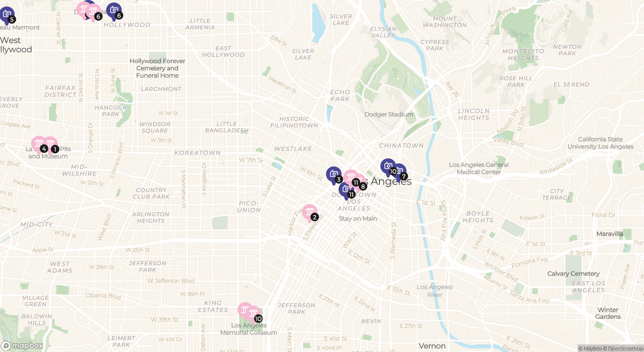Click the Hollywood Forever Cemetery label
This screenshot has width=644, height=352.
[157, 68]
